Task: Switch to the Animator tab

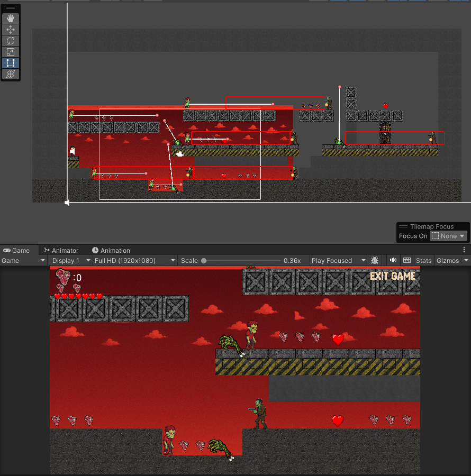Action: click(x=61, y=251)
